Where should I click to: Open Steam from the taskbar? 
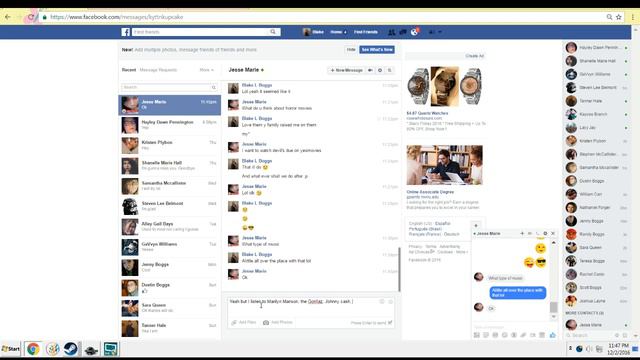tap(71, 349)
